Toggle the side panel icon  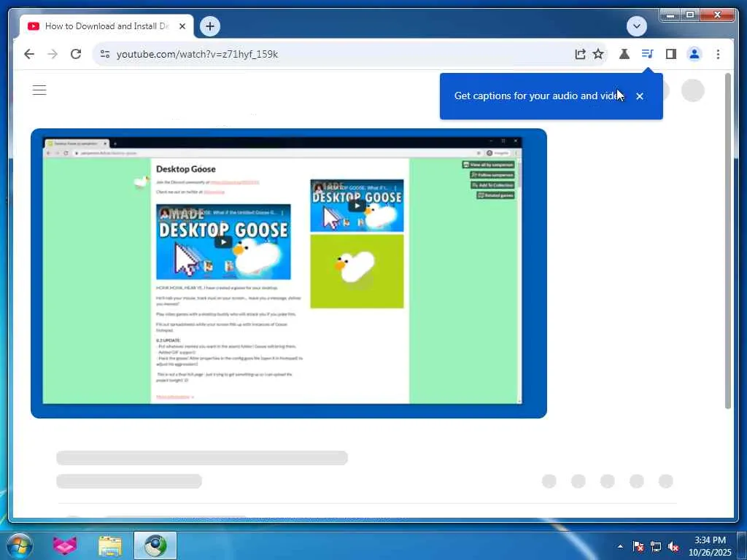[671, 54]
